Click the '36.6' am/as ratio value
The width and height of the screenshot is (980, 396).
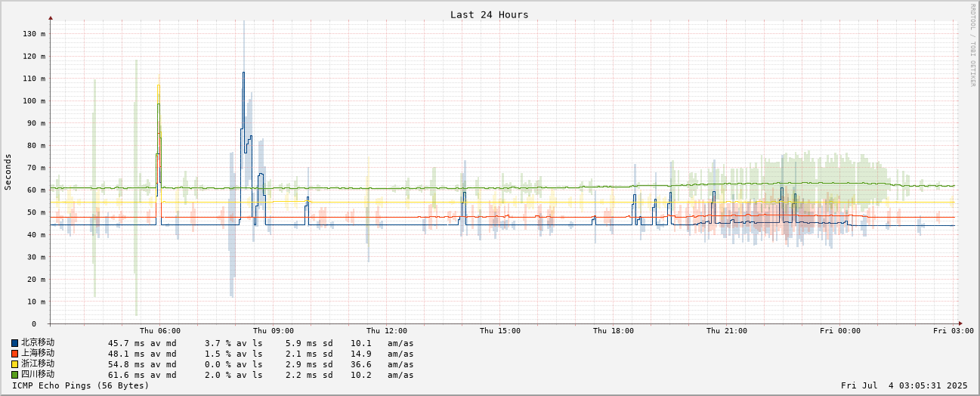pos(360,364)
